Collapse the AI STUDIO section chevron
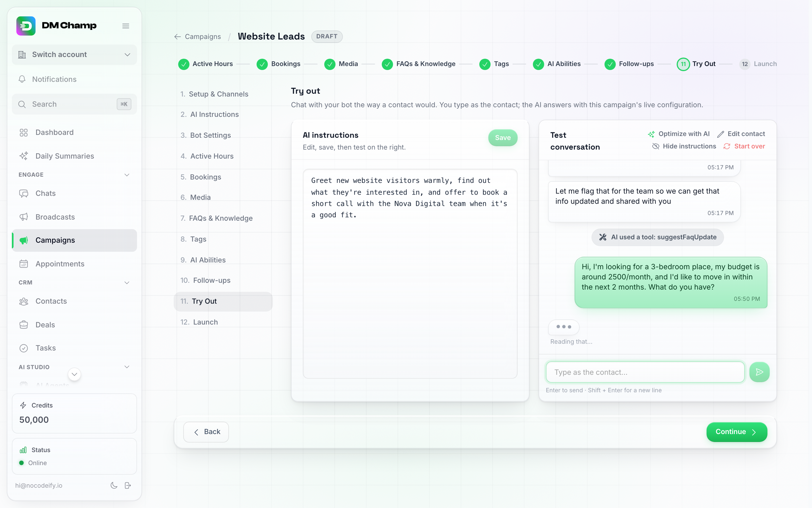812x508 pixels. 127,367
